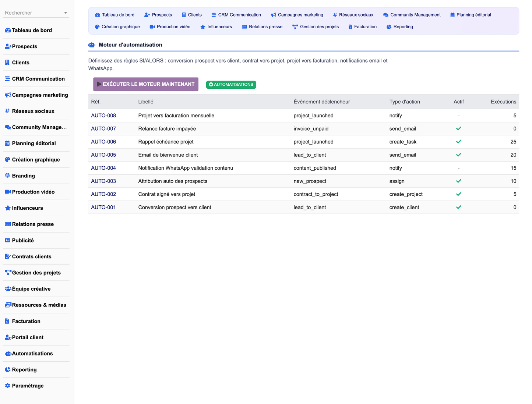The image size is (532, 404).
Task: Open the AUTO-006 reference link
Action: [x=103, y=142]
